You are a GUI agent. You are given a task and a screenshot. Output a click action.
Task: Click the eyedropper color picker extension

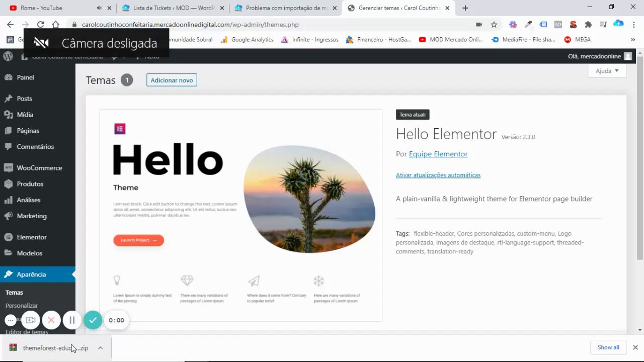point(528,25)
